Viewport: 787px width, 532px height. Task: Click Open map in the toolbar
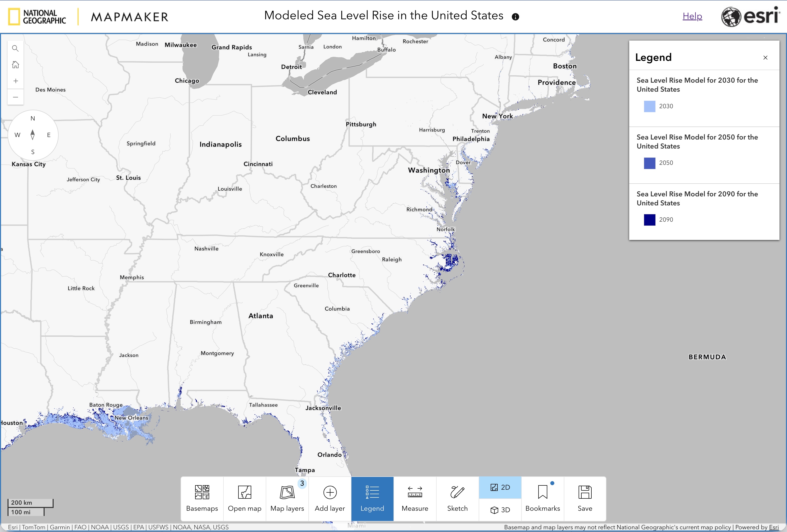244,498
